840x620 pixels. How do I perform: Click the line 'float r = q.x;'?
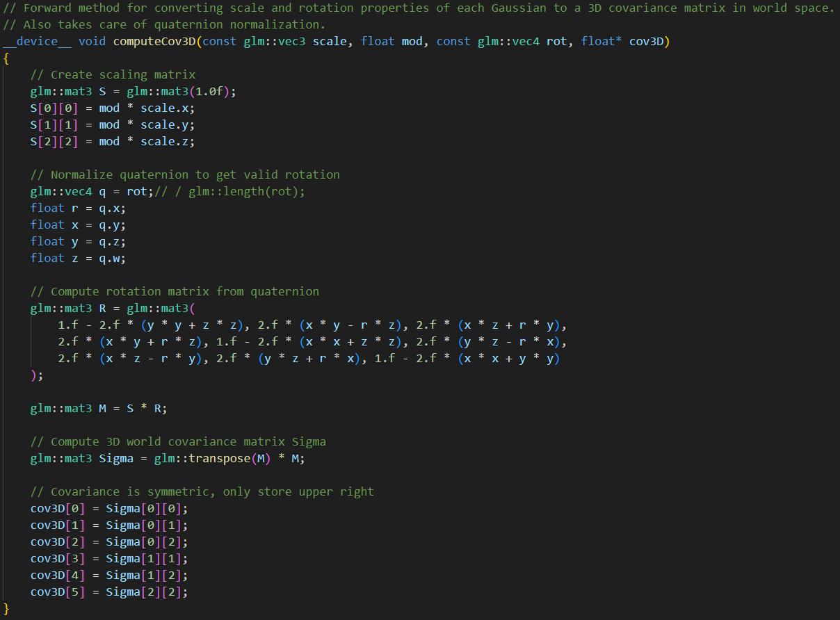pos(79,208)
